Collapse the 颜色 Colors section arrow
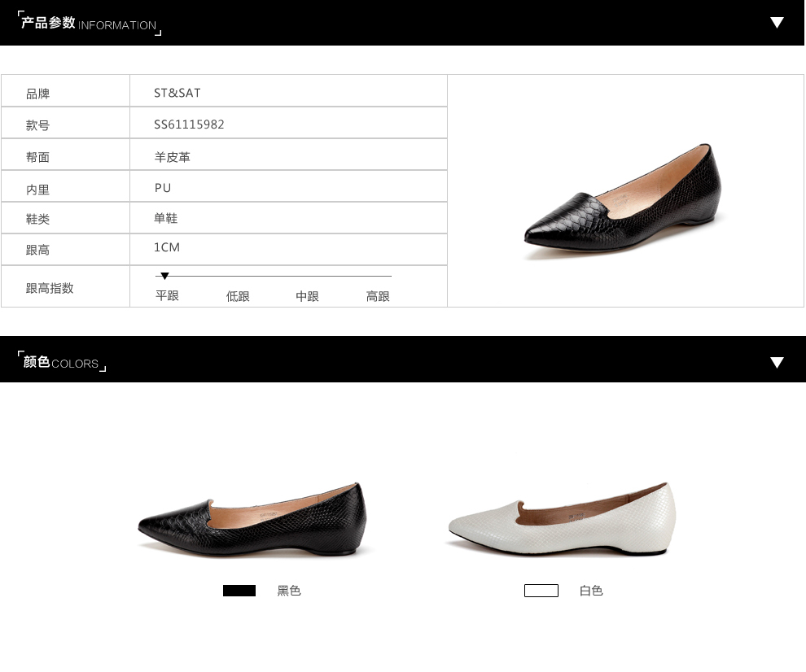806x672 pixels. point(777,363)
